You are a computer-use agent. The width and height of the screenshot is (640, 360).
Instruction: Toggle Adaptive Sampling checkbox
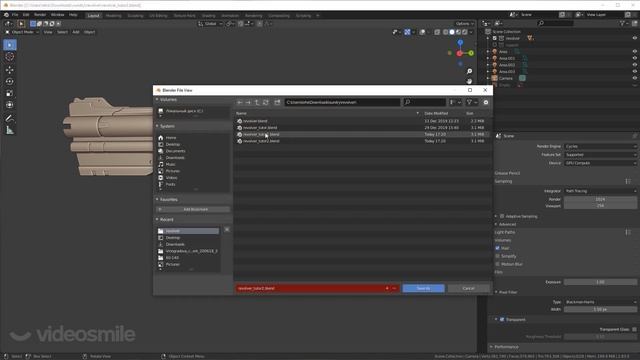502,216
